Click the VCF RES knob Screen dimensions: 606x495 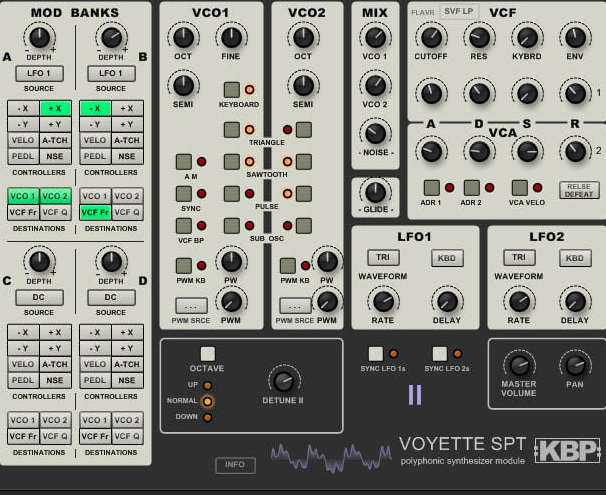(x=479, y=37)
